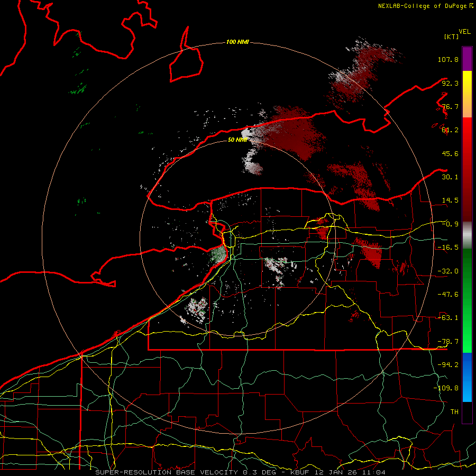Click the blue segment of velocity color bar
The image size is (476, 476).
click(467, 377)
